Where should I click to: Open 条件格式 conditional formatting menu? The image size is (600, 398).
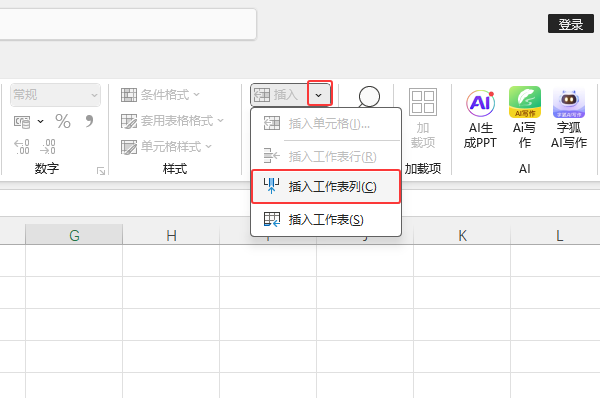click(160, 95)
